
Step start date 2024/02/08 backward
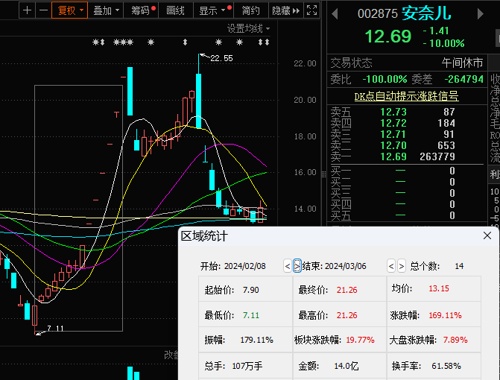[x=287, y=266]
